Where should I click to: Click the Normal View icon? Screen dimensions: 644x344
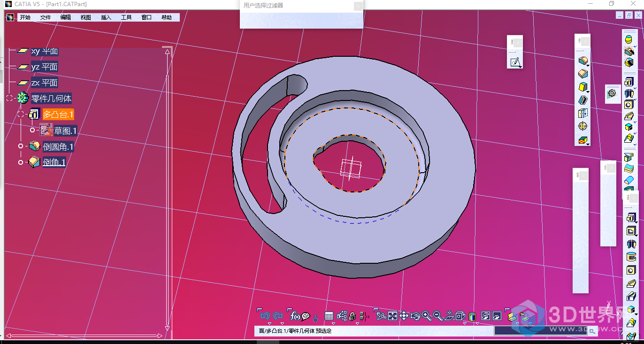(449, 316)
